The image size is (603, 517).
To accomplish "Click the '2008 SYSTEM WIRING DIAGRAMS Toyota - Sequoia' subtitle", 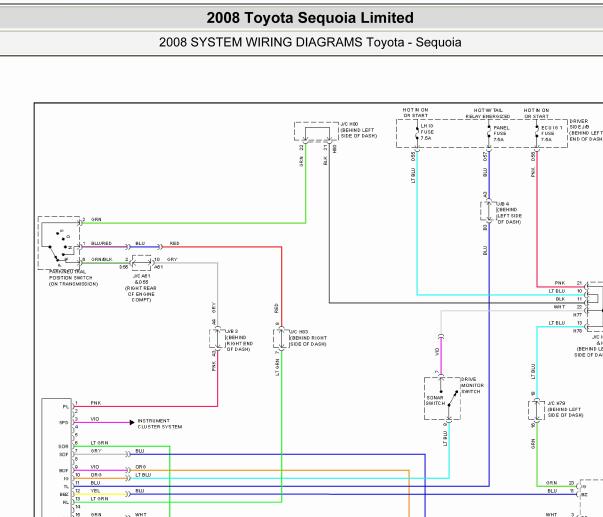I will pos(310,42).
